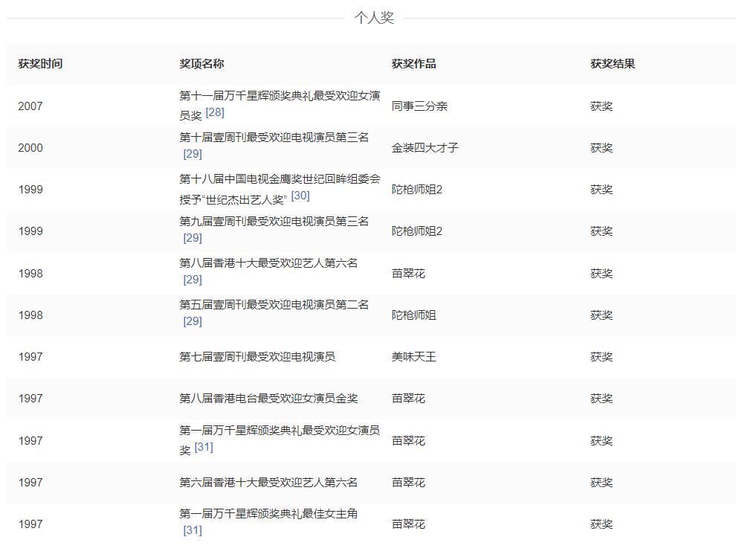Open reference [29] for 第五届壹周刊 award

pos(193,321)
